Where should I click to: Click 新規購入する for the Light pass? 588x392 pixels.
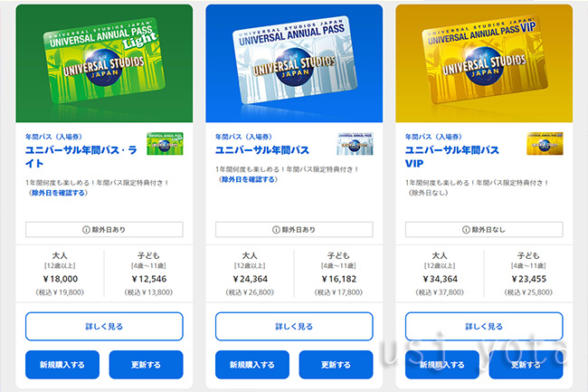pos(62,365)
